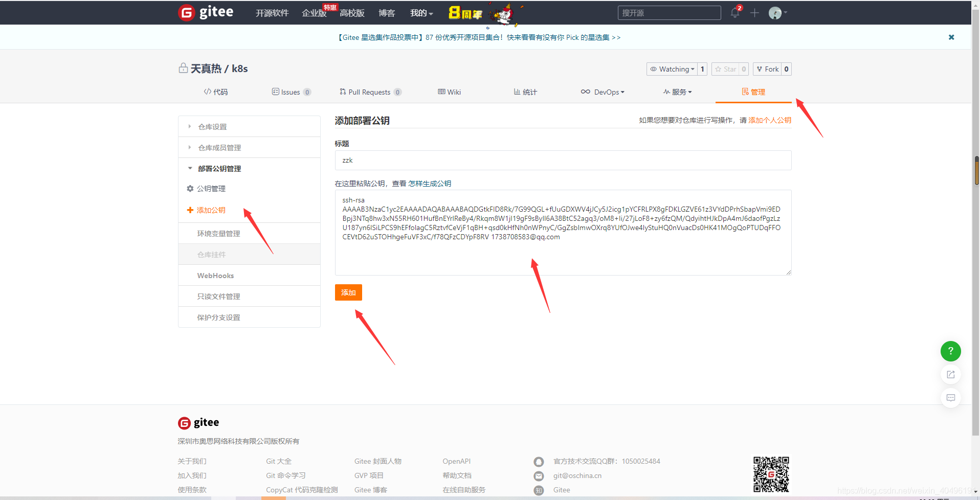Open the Issues tab
This screenshot has height=500, width=980.
(291, 92)
